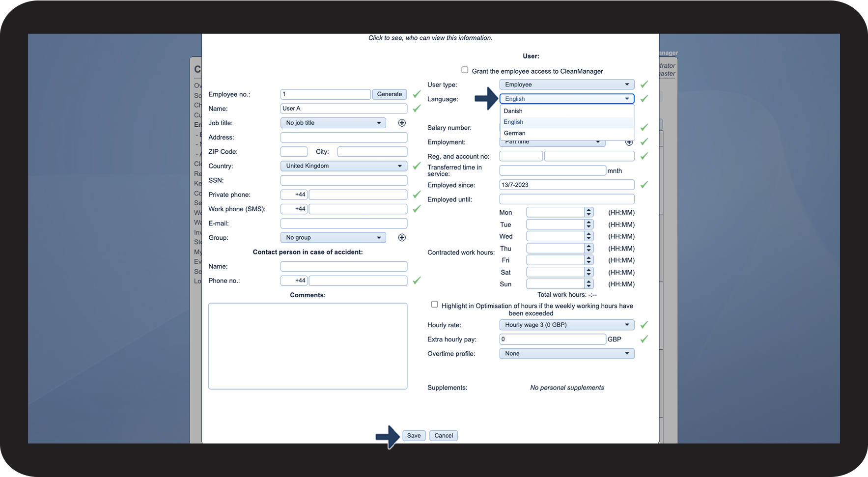
Task: Click the Work phone (SMS) number field
Action: [x=358, y=209]
